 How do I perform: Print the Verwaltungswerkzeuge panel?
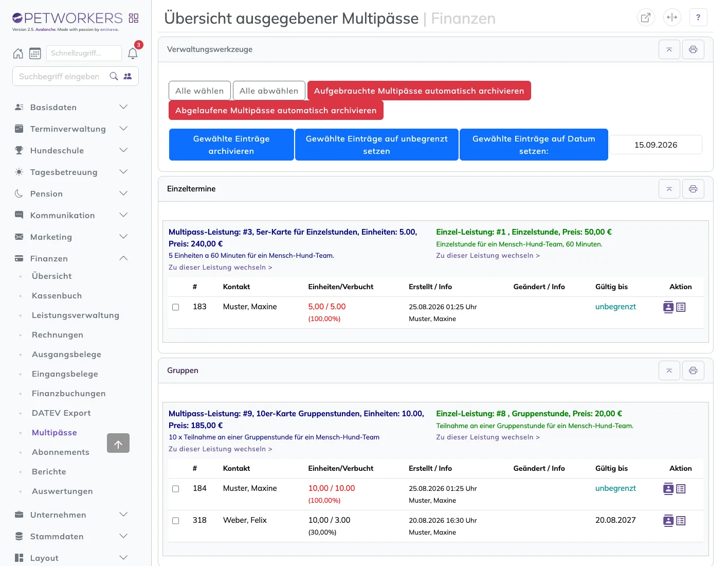point(693,49)
